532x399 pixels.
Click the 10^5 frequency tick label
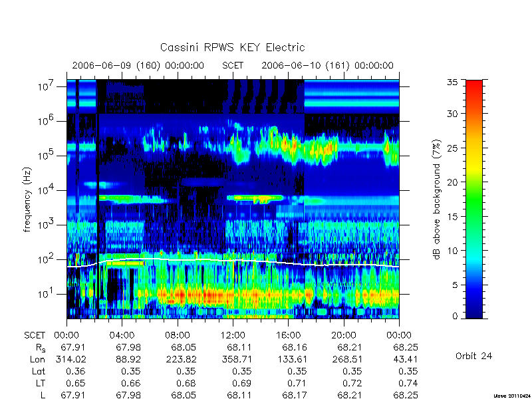tap(46, 156)
